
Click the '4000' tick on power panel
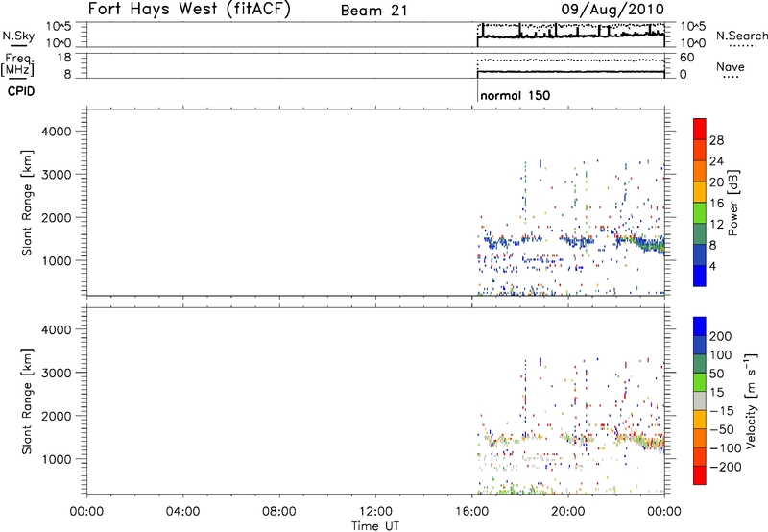pyautogui.click(x=57, y=132)
